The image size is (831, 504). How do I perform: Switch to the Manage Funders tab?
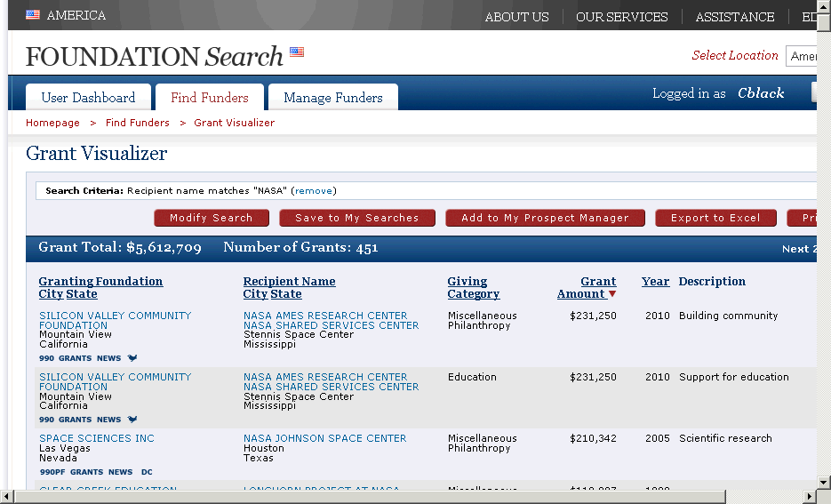333,98
